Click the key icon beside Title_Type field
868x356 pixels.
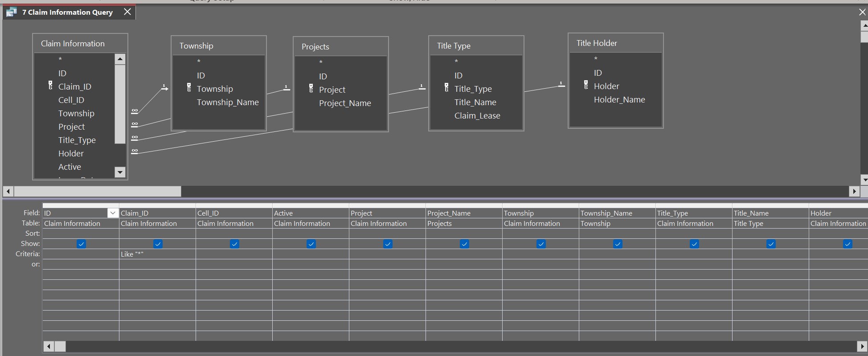point(446,88)
